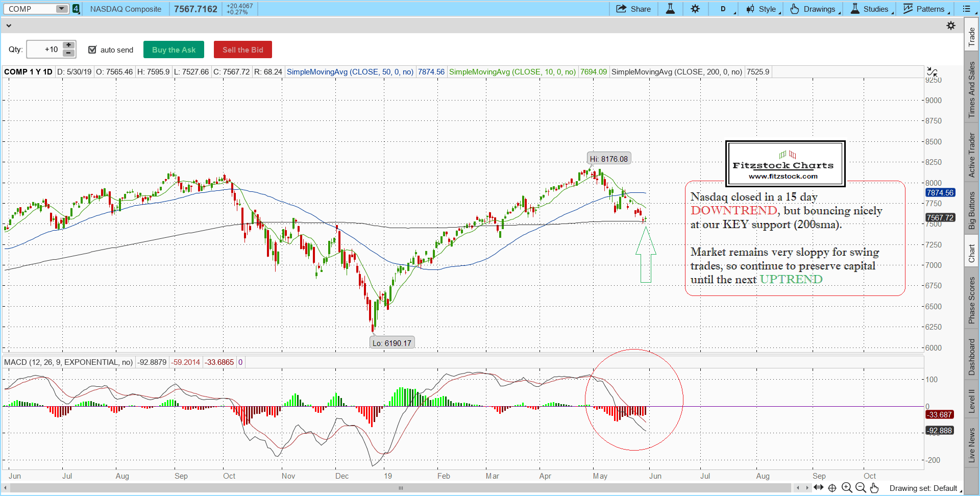Open the D timeframe dropdown
980x496 pixels.
click(x=724, y=9)
